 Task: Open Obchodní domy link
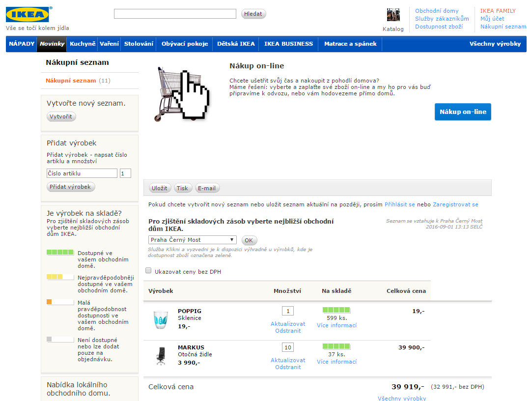(x=437, y=11)
